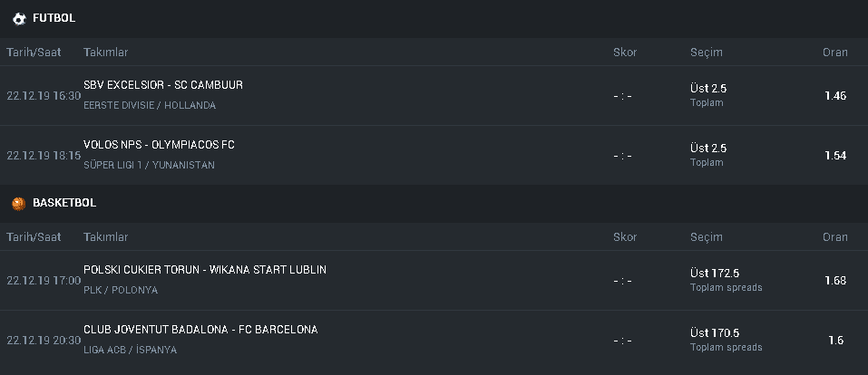Click the PLK / Polonya league label
Viewport: 868px width, 375px height.
[x=121, y=290]
